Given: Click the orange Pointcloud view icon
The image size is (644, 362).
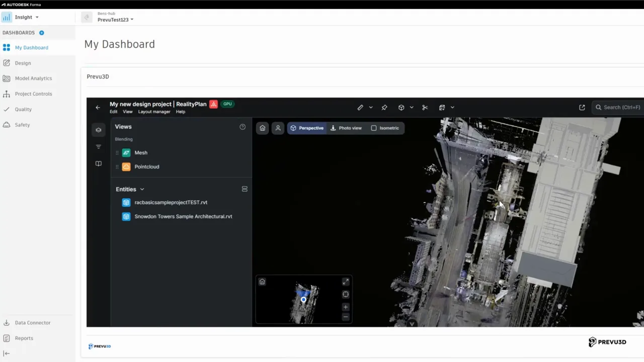Looking at the screenshot, I should click(126, 166).
